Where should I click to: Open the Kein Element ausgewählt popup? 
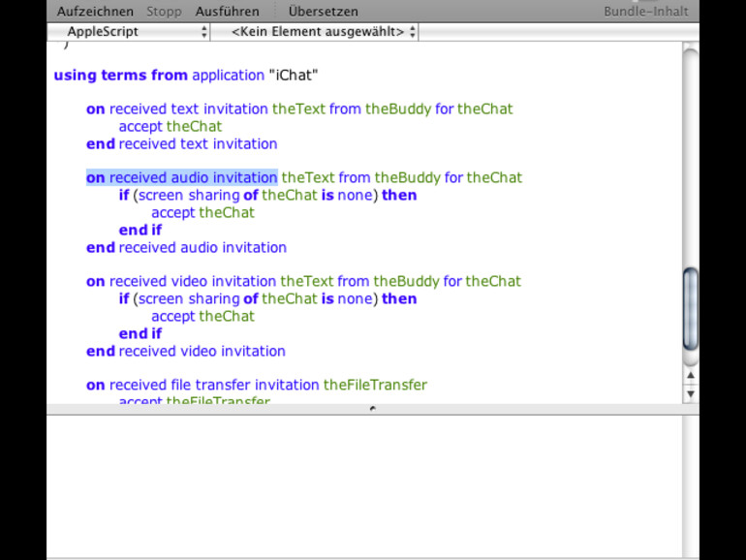point(315,32)
